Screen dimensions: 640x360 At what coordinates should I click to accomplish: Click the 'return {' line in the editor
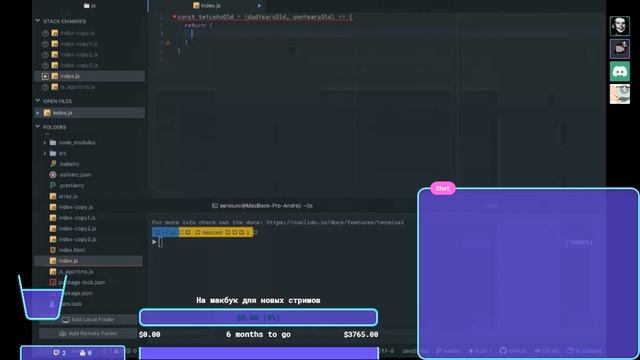pos(198,25)
